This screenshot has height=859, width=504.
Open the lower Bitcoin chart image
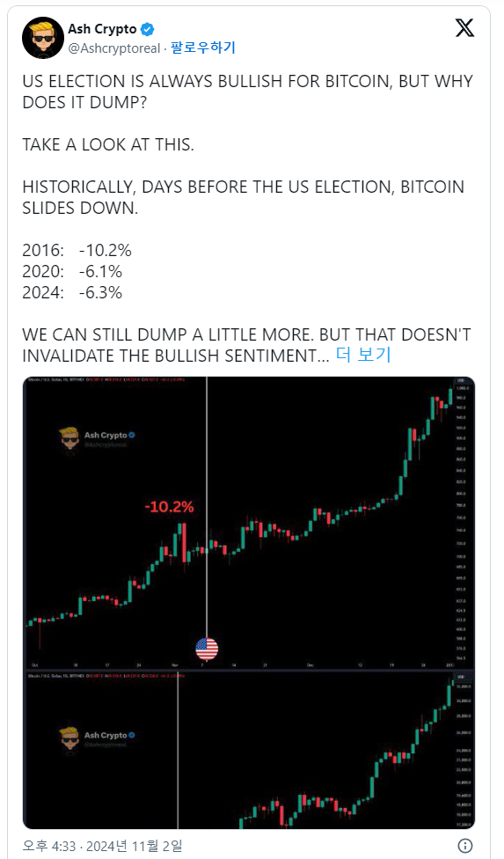(x=249, y=750)
